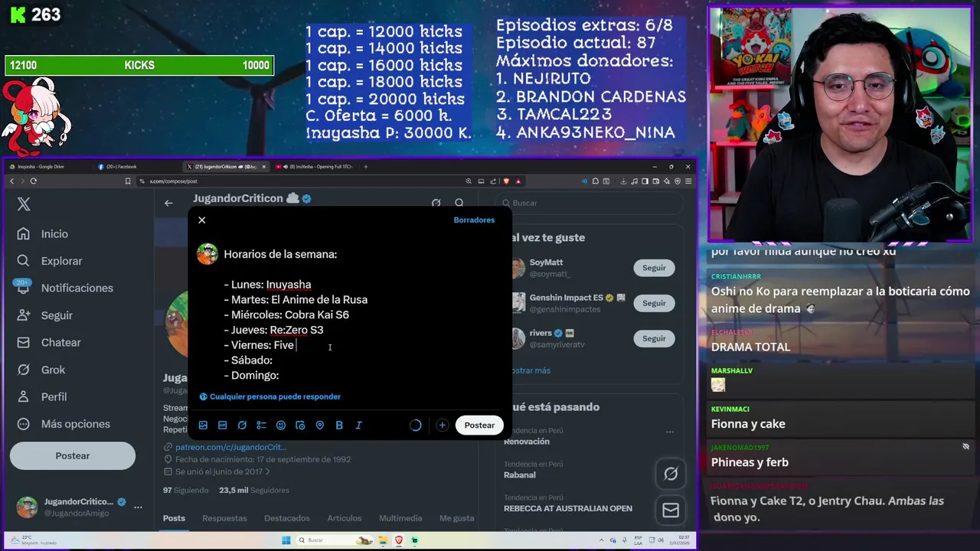Viewport: 980px width, 551px height.
Task: Open Grok in the composer toolbar
Action: click(242, 425)
